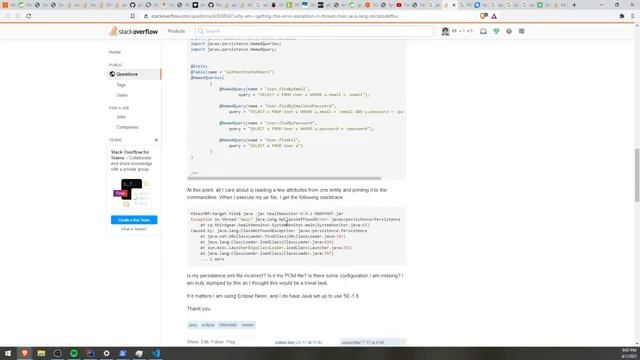
Task: Bookmark this page icon
Action: [133, 16]
